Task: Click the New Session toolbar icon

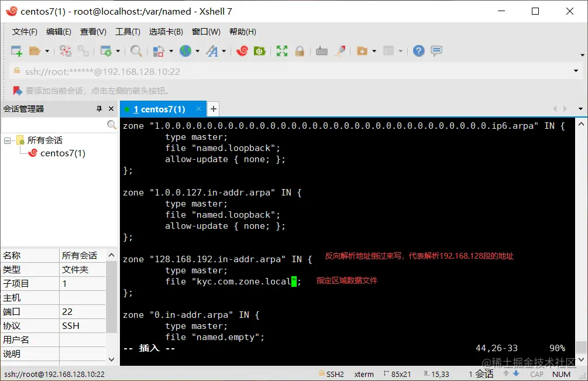Action: pyautogui.click(x=16, y=51)
